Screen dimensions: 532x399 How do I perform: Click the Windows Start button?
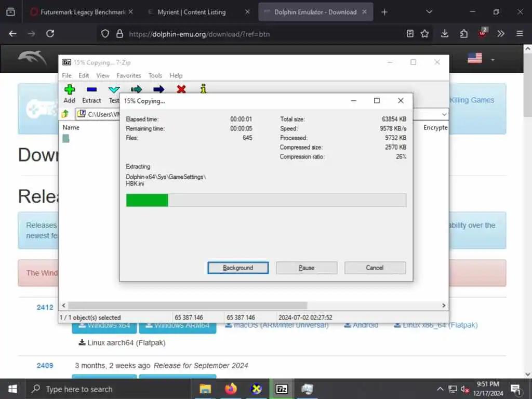pyautogui.click(x=12, y=389)
